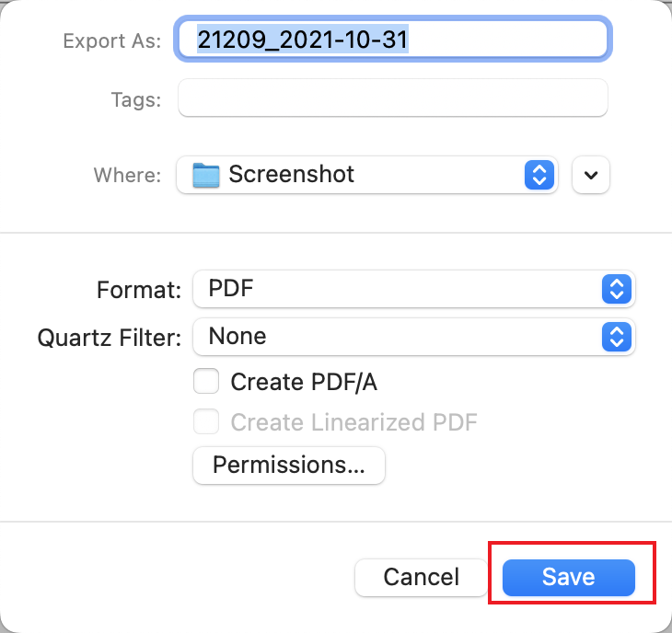Click the "Quartz Filter:" label text

(x=110, y=338)
